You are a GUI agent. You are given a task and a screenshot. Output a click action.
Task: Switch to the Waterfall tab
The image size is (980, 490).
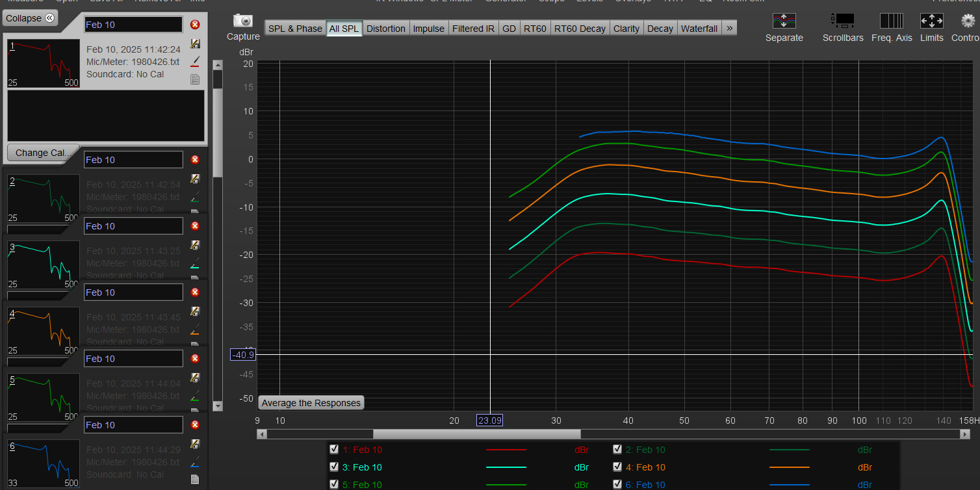click(x=699, y=28)
